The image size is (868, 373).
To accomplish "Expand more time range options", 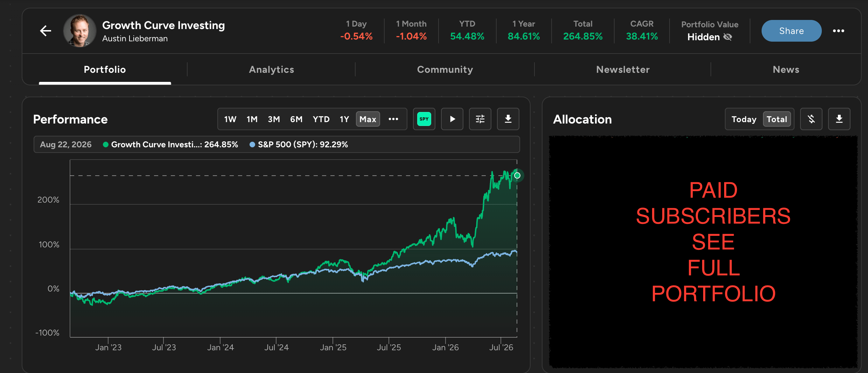I will [x=393, y=119].
